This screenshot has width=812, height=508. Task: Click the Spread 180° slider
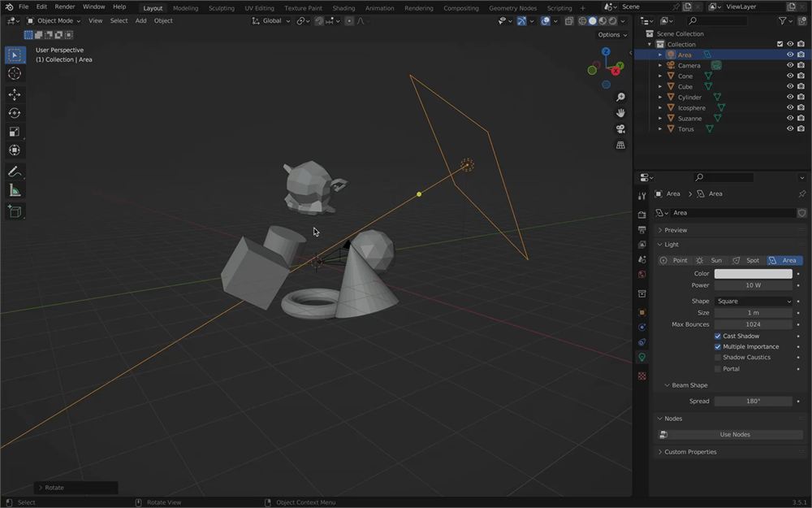(x=753, y=402)
